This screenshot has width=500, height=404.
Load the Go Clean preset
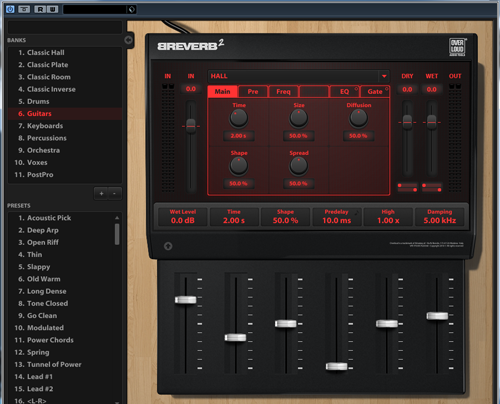point(61,316)
